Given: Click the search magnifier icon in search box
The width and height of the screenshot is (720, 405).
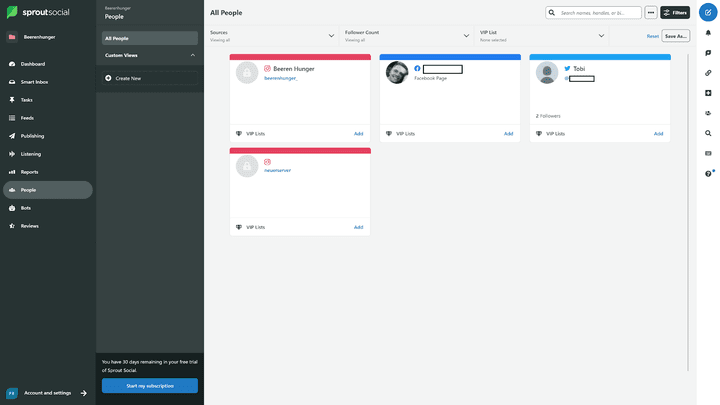Looking at the screenshot, I should [x=551, y=13].
